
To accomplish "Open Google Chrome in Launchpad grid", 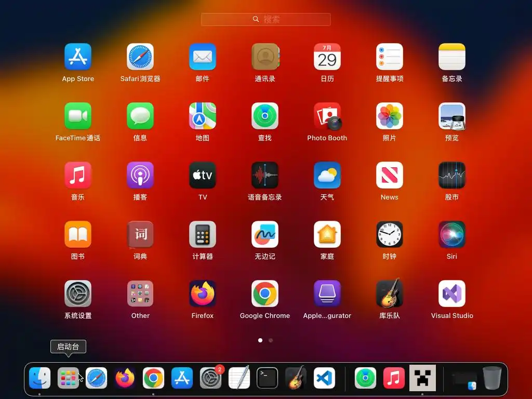I will click(x=265, y=294).
